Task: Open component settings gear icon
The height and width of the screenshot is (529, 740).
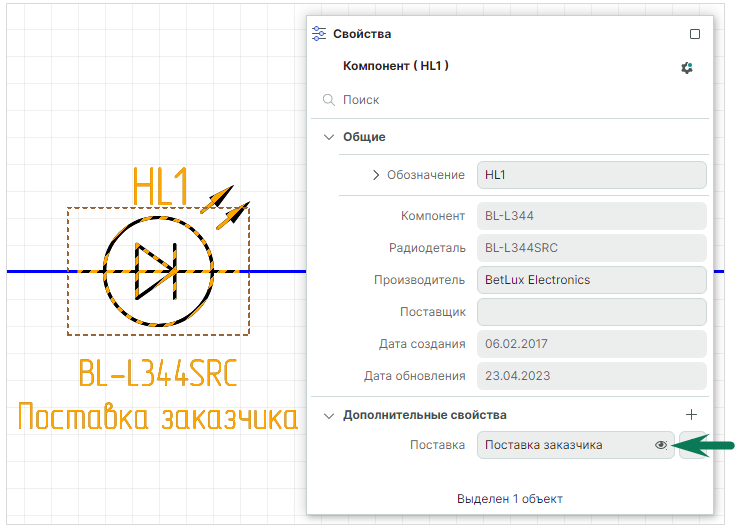Action: [x=687, y=67]
